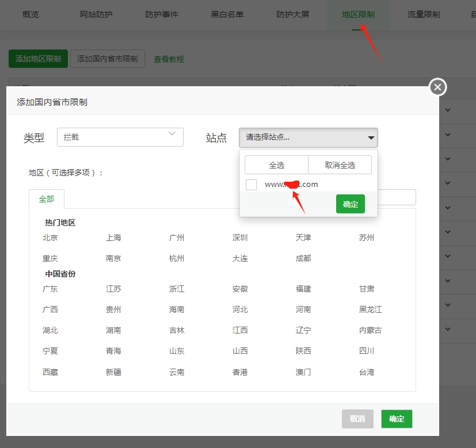Select 香港 region
The image size is (476, 448).
pos(240,372)
